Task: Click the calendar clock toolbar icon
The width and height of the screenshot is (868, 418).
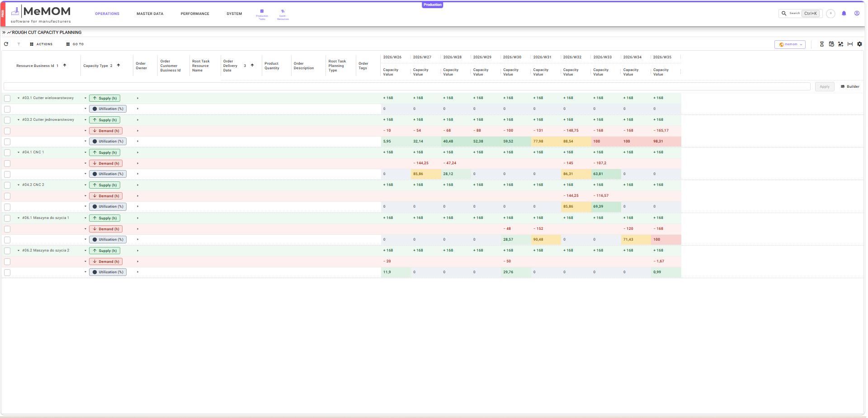Action: coord(831,44)
